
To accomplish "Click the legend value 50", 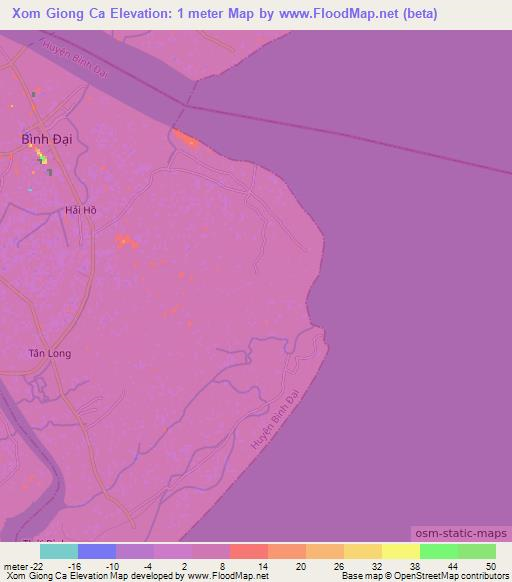I will tap(491, 566).
